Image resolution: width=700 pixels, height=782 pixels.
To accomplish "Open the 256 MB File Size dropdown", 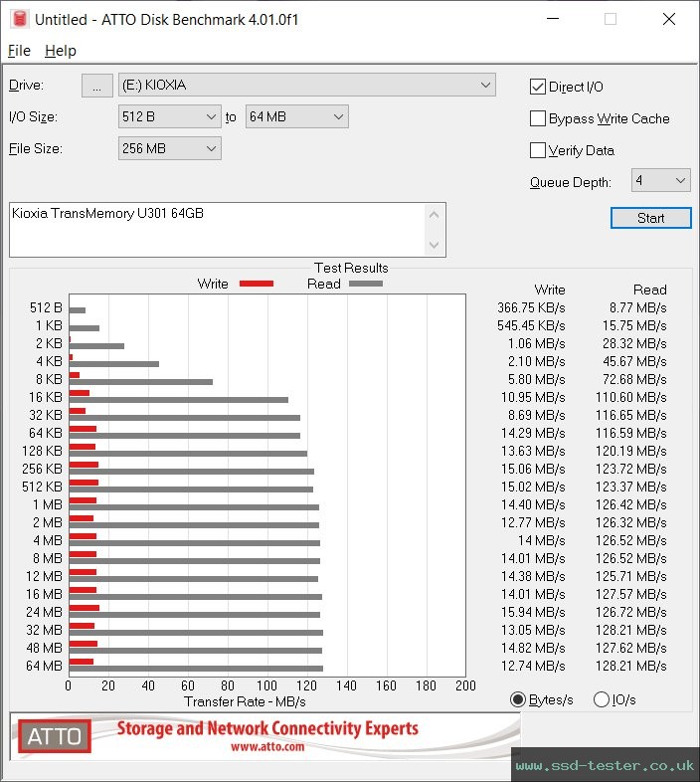I will click(x=169, y=148).
